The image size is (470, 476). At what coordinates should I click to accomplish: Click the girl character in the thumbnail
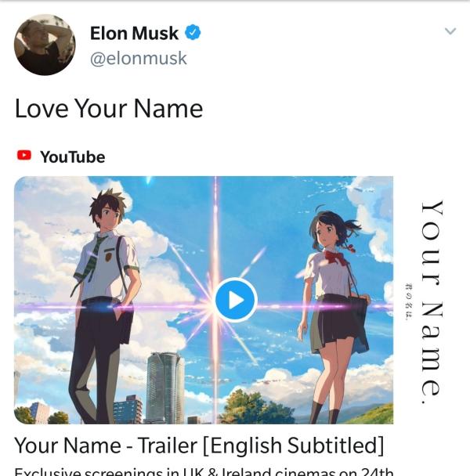[333, 312]
